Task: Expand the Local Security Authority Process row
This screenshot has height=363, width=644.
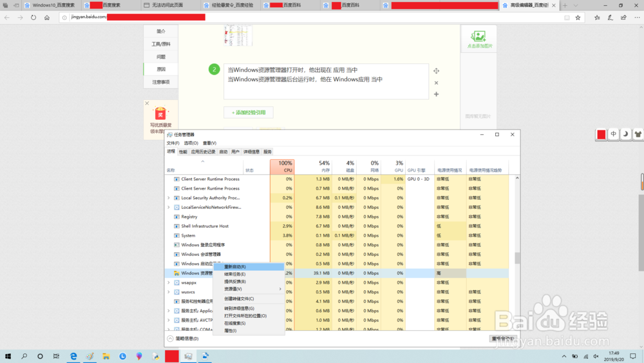Action: [x=169, y=198]
